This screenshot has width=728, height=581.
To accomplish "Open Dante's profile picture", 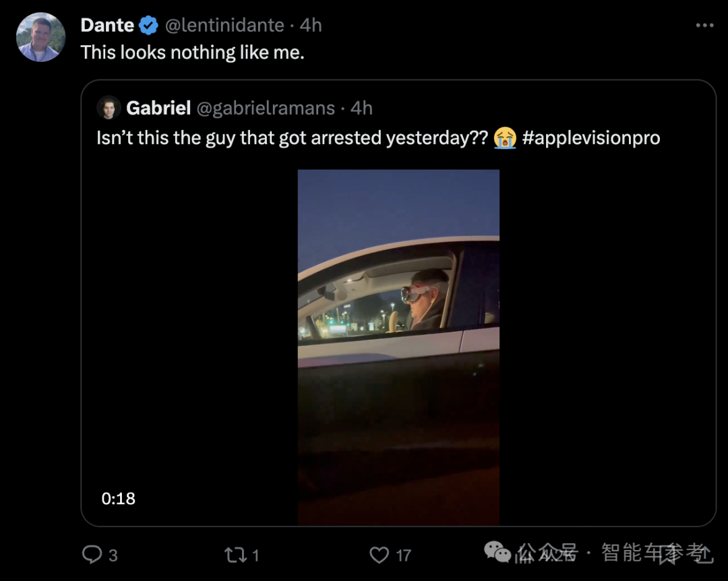I will [x=40, y=37].
